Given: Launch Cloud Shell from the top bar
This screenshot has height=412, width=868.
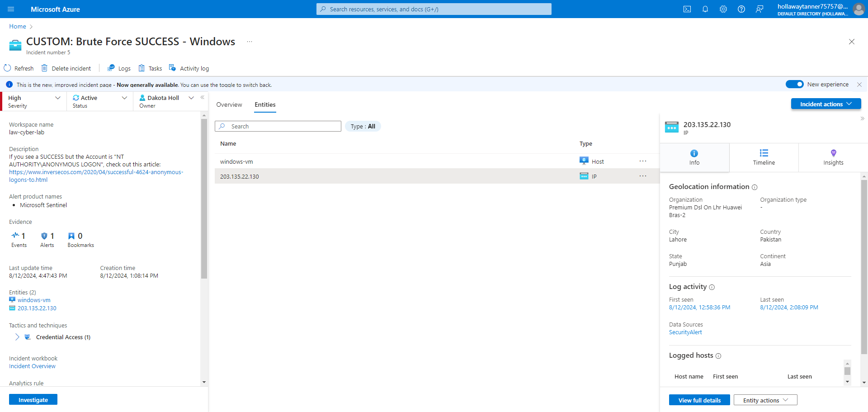Looking at the screenshot, I should point(687,9).
